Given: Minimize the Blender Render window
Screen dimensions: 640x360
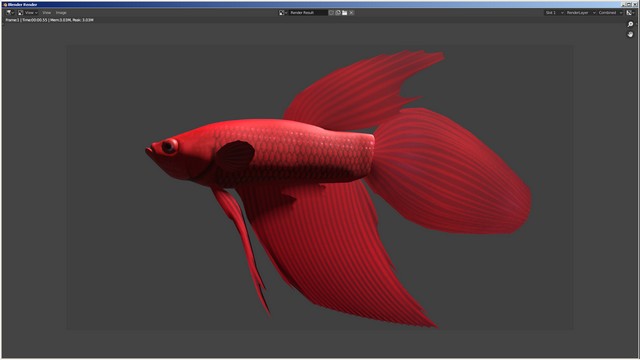Looking at the screenshot, I should [624, 4].
